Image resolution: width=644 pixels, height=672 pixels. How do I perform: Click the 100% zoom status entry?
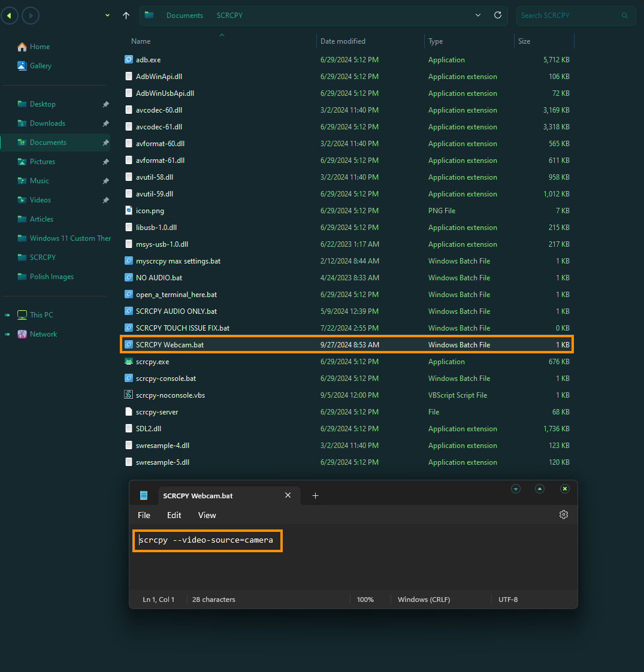(x=365, y=600)
